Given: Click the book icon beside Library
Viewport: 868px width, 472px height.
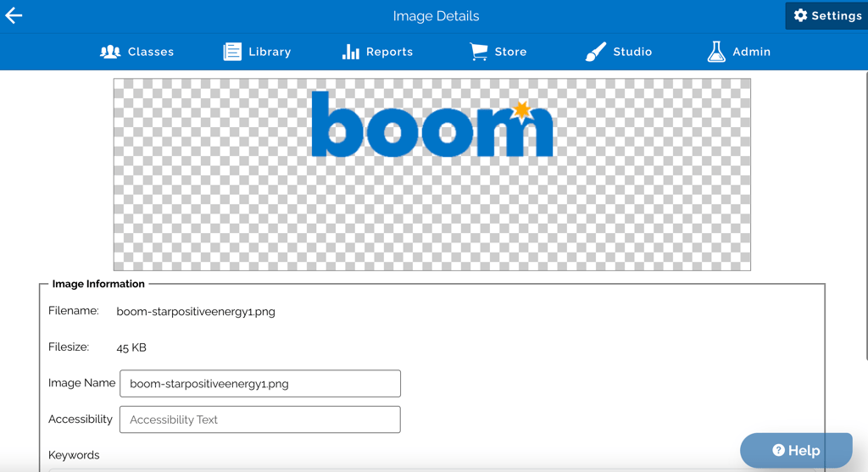Looking at the screenshot, I should pos(232,52).
